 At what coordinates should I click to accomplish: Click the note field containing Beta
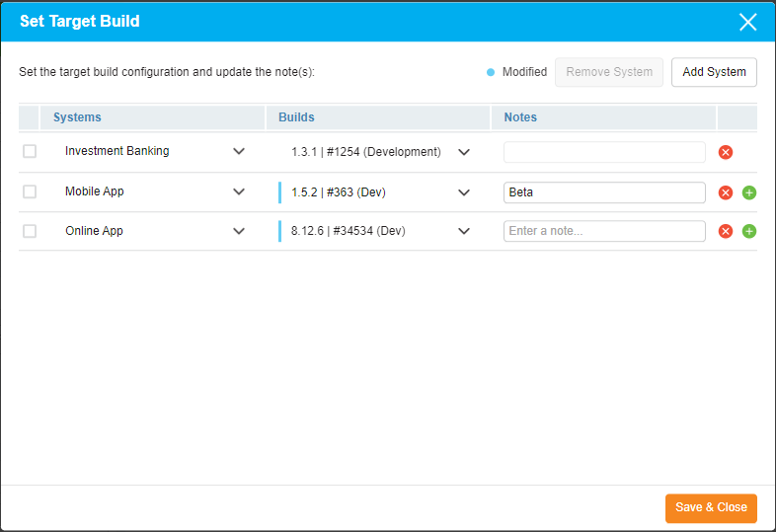point(604,192)
